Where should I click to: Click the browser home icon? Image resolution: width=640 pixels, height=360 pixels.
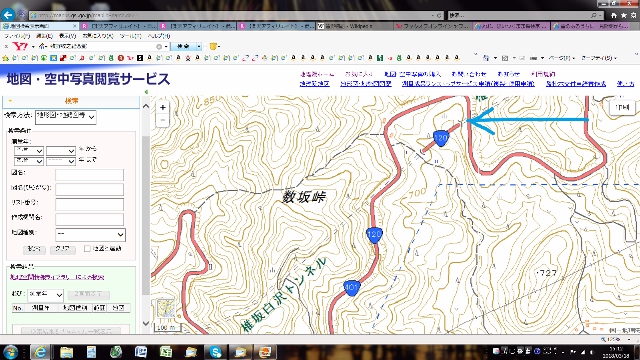613,15
